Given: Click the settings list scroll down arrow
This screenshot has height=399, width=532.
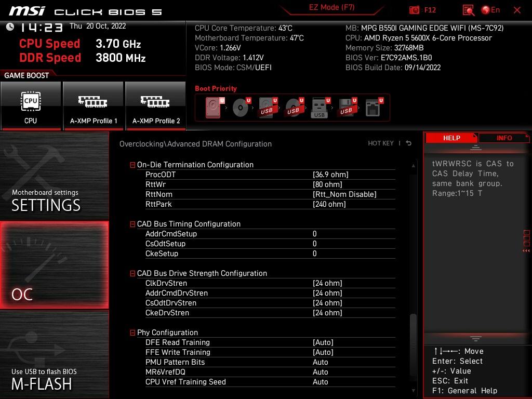Looking at the screenshot, I should (x=413, y=391).
